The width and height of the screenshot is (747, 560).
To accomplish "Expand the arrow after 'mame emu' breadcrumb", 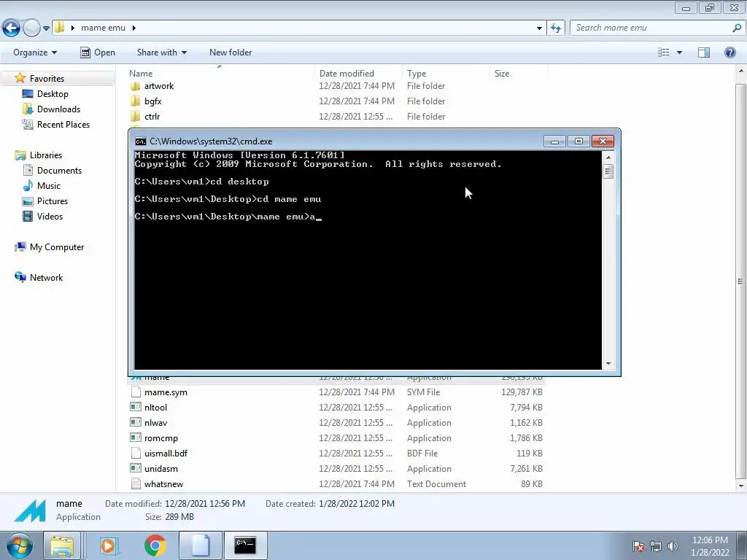I will point(134,28).
